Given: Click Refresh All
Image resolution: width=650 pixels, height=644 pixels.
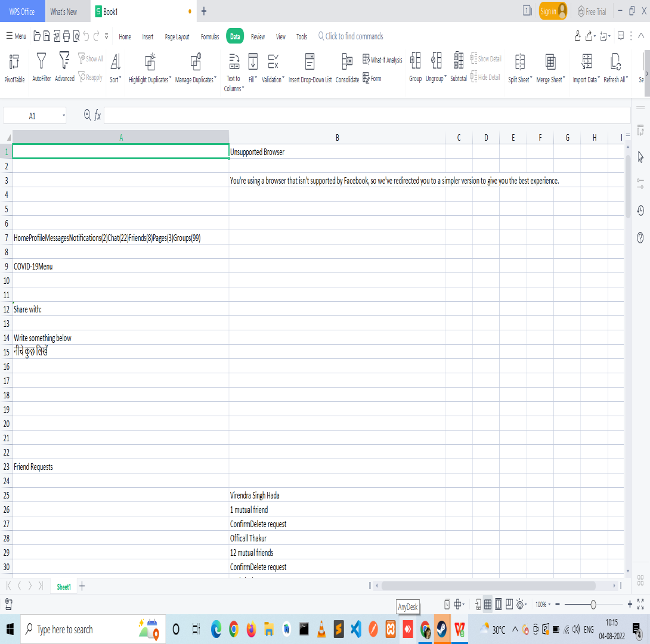Looking at the screenshot, I should tap(615, 68).
